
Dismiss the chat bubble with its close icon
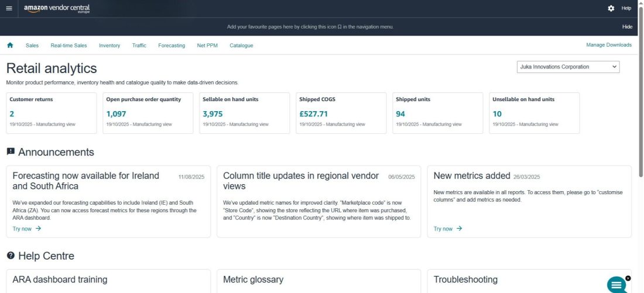click(628, 278)
